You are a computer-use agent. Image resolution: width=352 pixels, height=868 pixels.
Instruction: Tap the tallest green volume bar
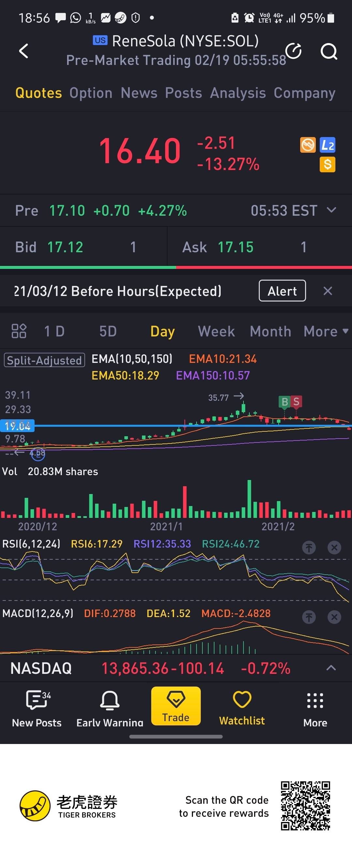click(249, 499)
